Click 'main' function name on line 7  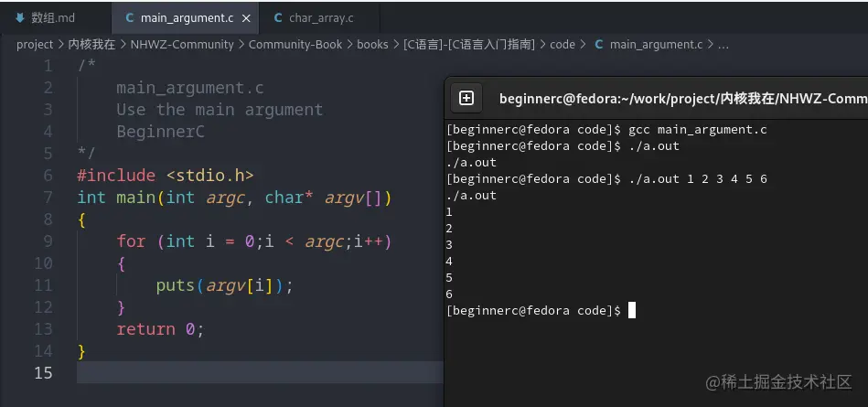click(x=135, y=198)
